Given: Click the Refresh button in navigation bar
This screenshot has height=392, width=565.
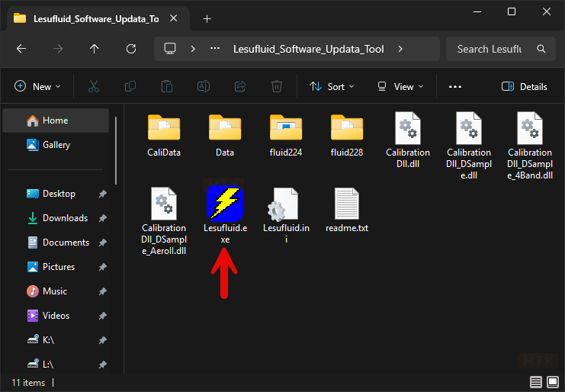Looking at the screenshot, I should [131, 49].
